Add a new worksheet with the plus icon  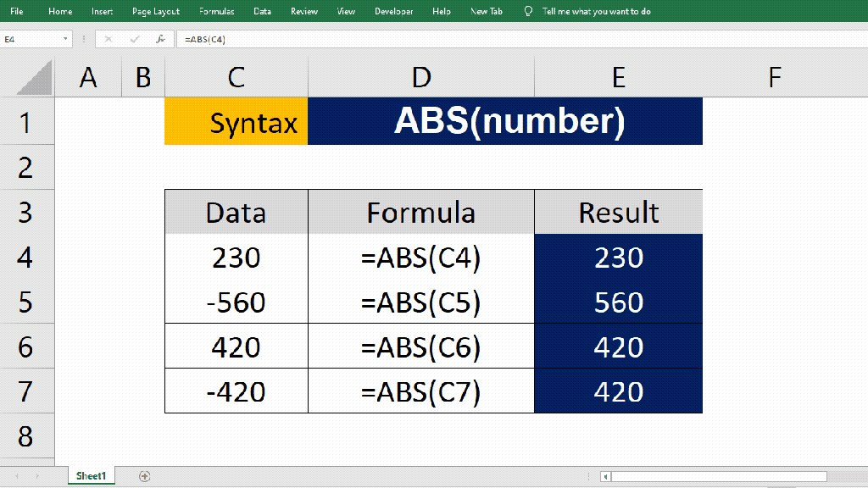144,476
